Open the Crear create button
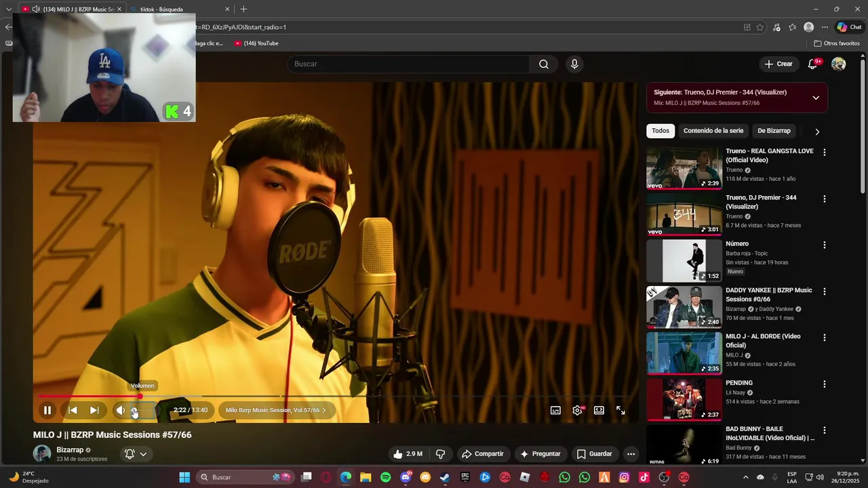Viewport: 868px width, 488px height. 778,64
